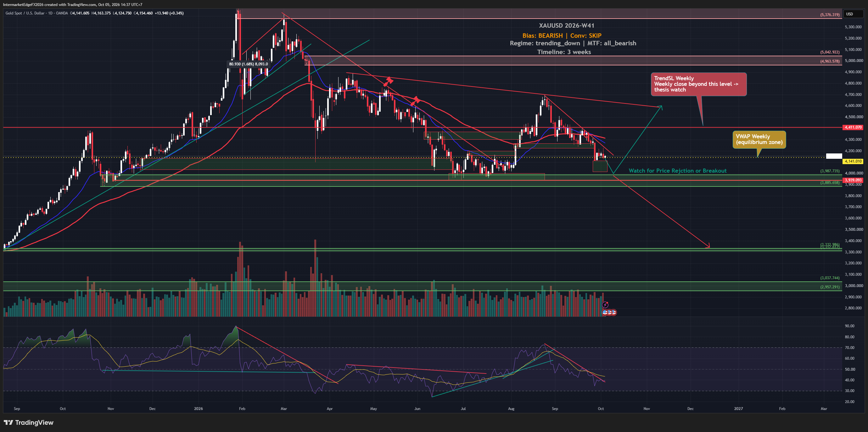Select the TrendSL Weekly red callout note

tap(698, 84)
